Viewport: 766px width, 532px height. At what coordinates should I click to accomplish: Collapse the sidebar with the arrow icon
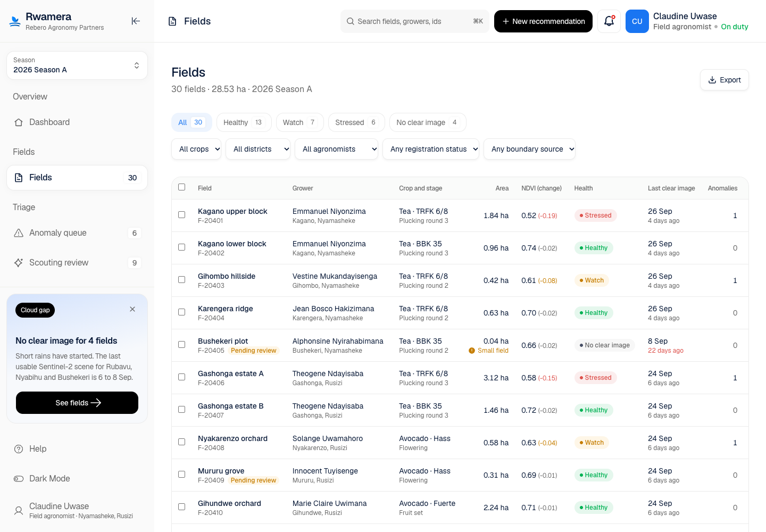click(x=136, y=21)
